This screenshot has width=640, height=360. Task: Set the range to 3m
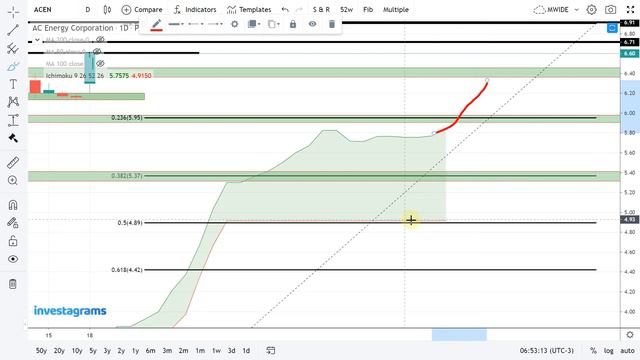coord(167,351)
